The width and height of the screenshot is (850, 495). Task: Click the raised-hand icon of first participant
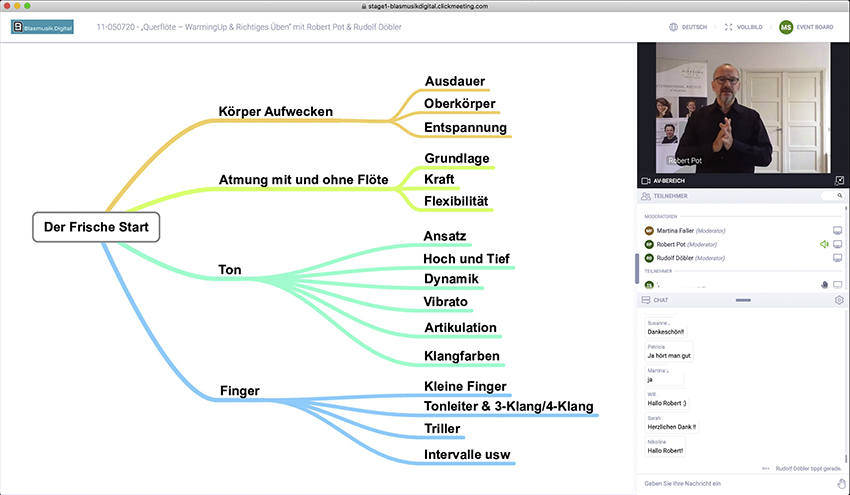824,285
